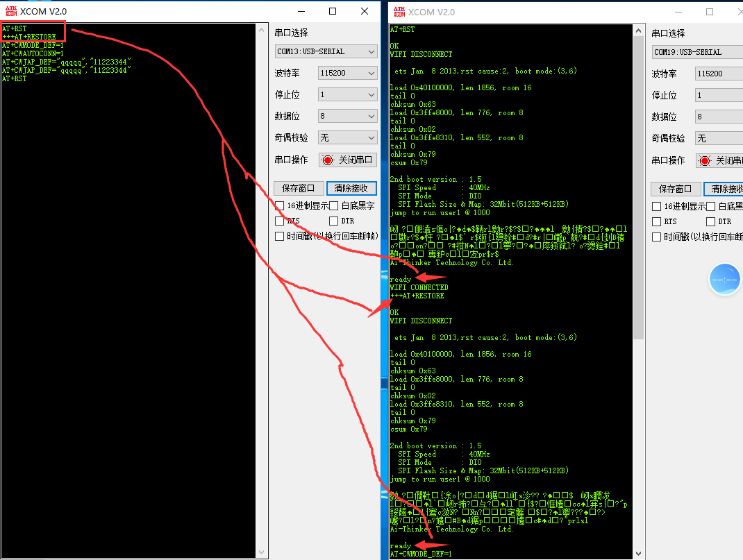Open parity dropdown showing 无 in left window
The image size is (743, 560).
pyautogui.click(x=347, y=138)
